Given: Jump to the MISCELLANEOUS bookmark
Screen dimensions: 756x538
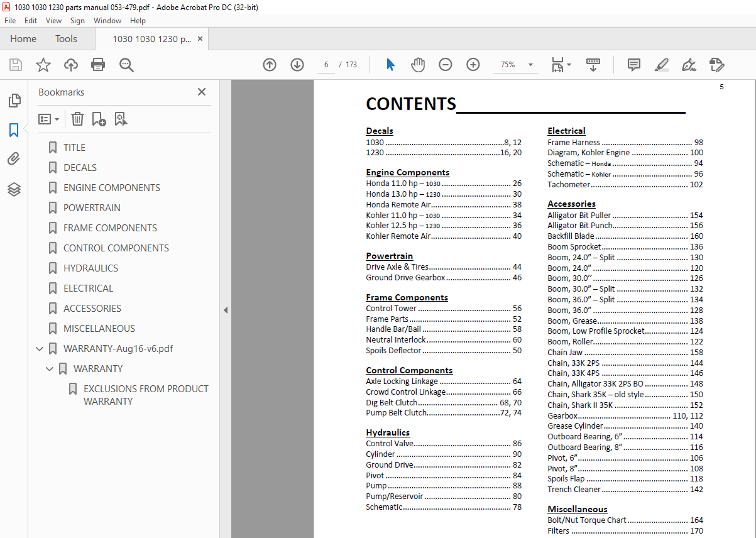Looking at the screenshot, I should tap(99, 328).
